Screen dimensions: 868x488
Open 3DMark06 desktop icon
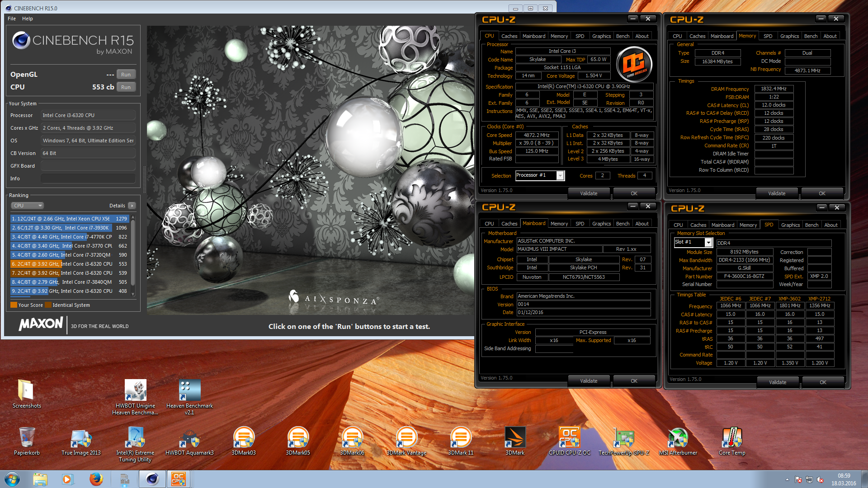(352, 441)
